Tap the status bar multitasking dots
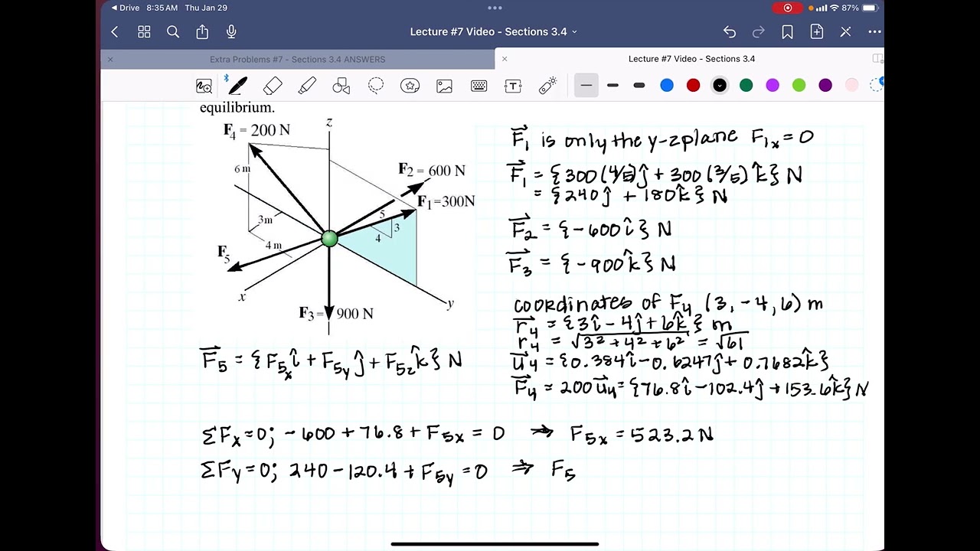Screen dimensions: 980x551 pyautogui.click(x=495, y=8)
